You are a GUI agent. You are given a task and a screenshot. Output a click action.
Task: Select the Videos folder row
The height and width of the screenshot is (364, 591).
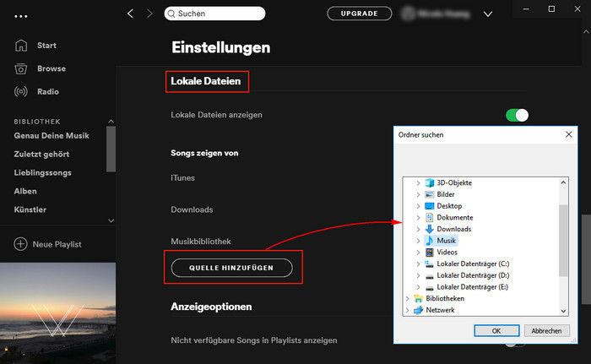(x=447, y=253)
